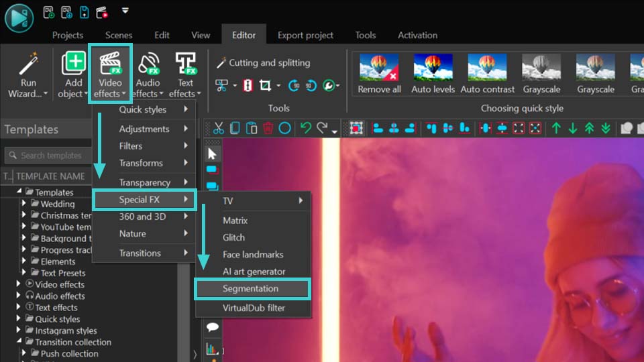644x362 pixels.
Task: Click the chart tool in side toolbar
Action: 212,349
